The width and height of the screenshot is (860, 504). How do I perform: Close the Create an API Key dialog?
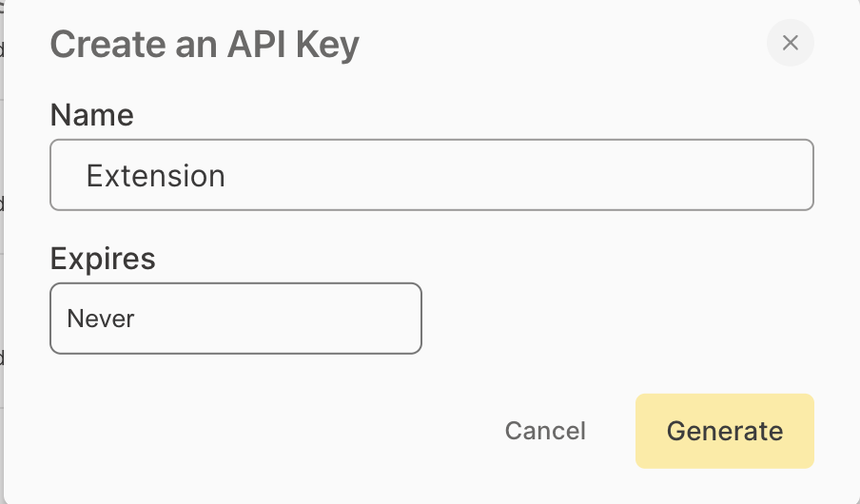(790, 43)
